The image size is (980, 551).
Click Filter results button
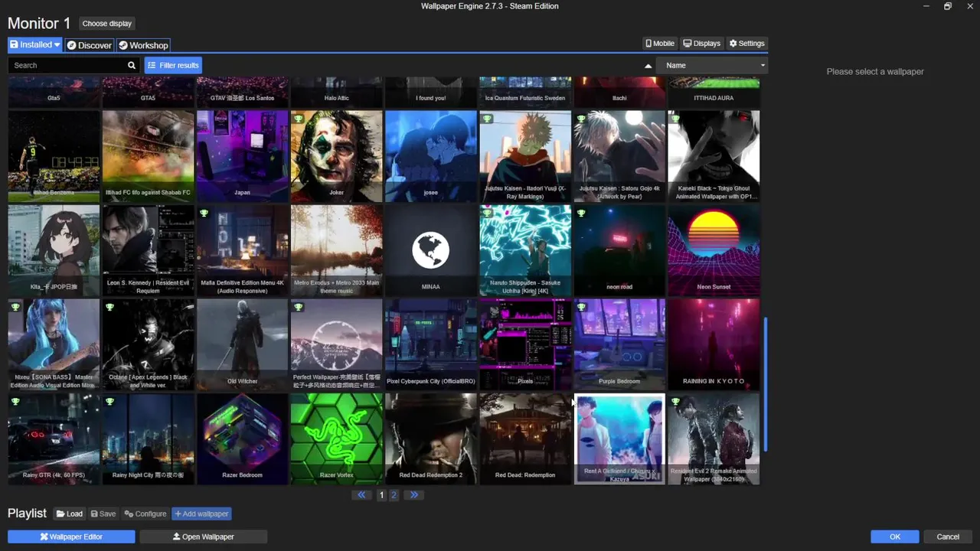pos(173,65)
